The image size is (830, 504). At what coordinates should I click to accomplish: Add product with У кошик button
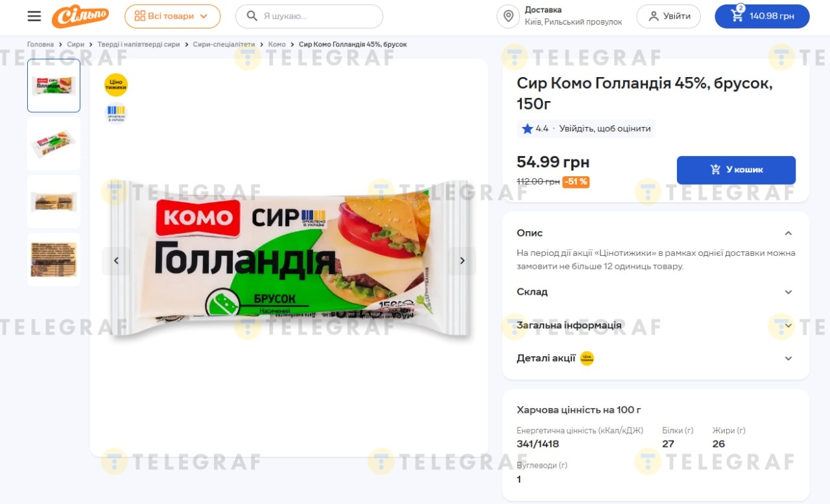[736, 170]
